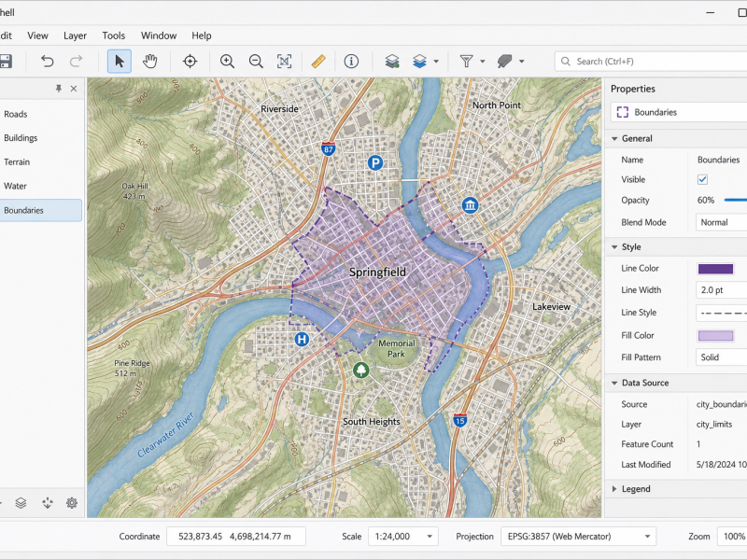Click the move arrows icon at panel bottom
The image size is (747, 560).
click(x=48, y=503)
